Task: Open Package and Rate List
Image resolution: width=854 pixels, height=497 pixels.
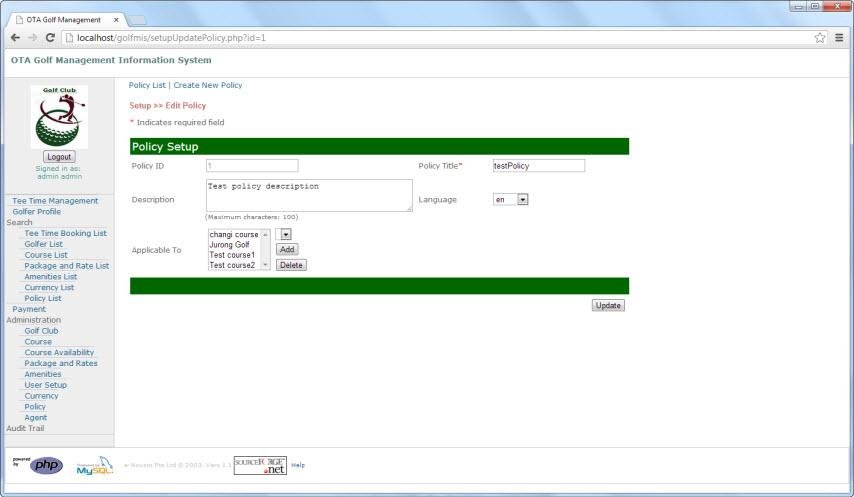Action: point(66,266)
